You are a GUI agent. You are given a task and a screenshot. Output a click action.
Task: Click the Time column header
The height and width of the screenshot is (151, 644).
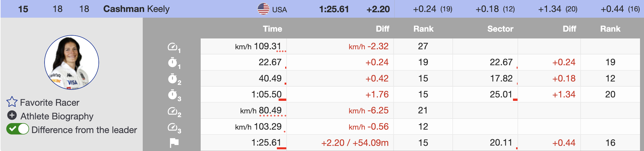pyautogui.click(x=272, y=29)
